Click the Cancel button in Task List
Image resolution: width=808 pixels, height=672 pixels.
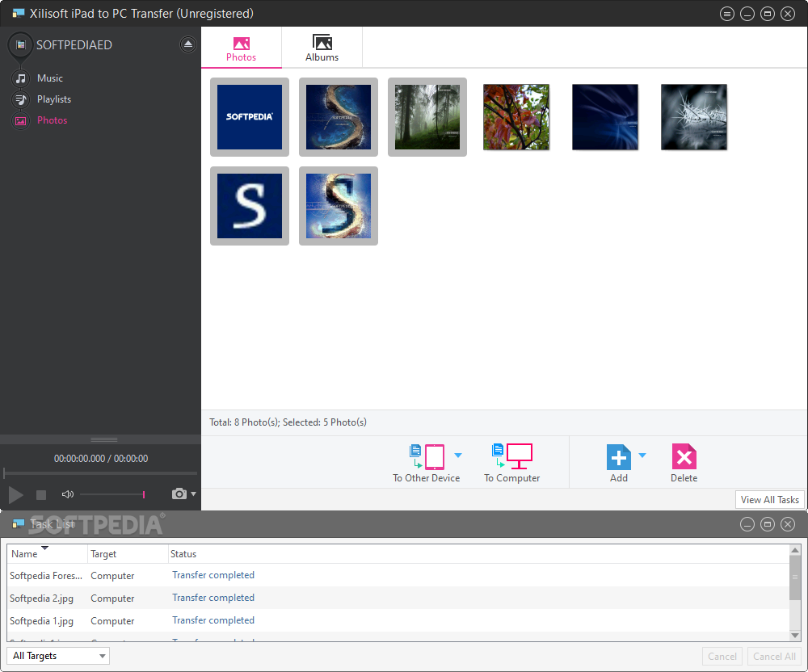click(722, 656)
